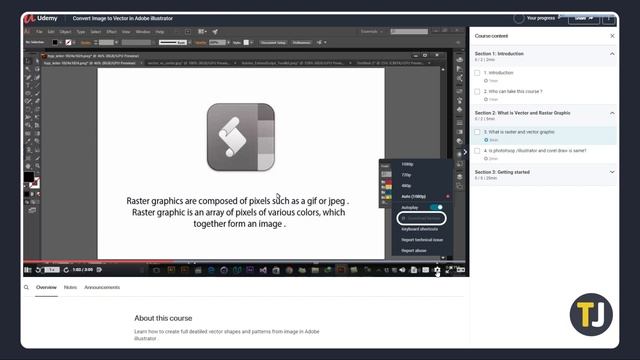This screenshot has height=360, width=640.
Task: Click the fill and stroke swatch in tool panel
Action: pyautogui.click(x=31, y=180)
